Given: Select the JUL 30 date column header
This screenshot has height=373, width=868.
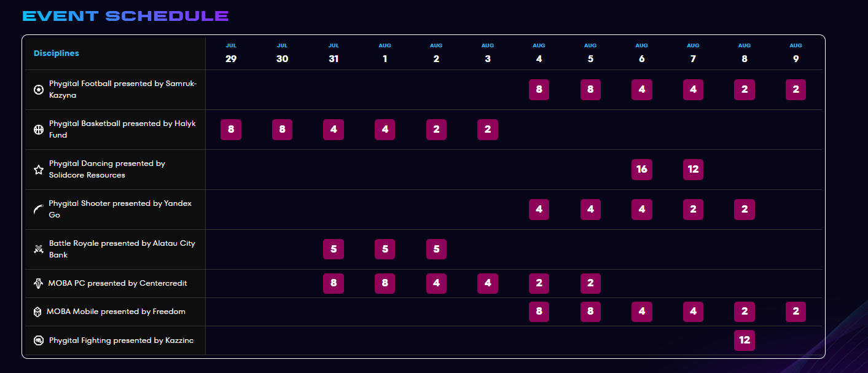Looking at the screenshot, I should coord(282,53).
